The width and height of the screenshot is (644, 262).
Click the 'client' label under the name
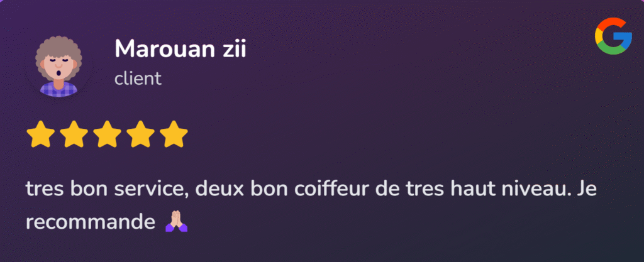coord(138,79)
